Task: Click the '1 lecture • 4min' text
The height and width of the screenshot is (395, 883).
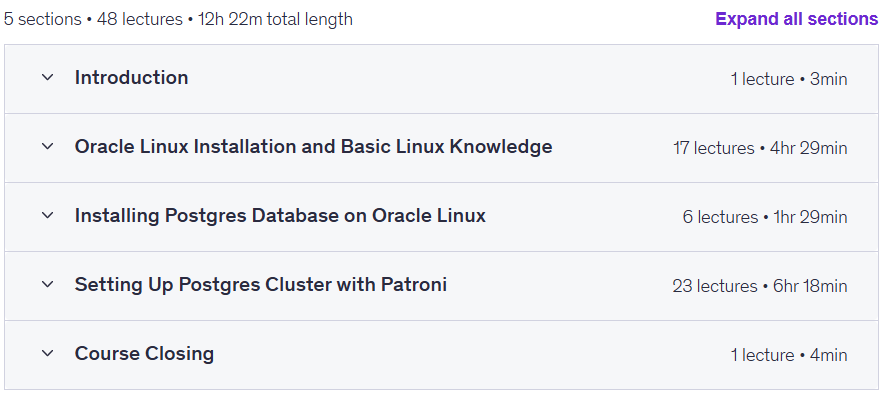Action: 789,355
